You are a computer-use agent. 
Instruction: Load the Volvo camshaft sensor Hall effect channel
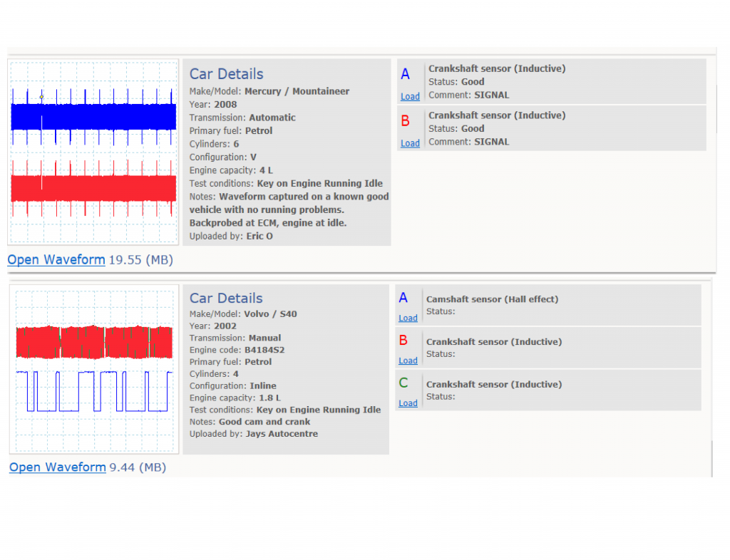tap(408, 318)
